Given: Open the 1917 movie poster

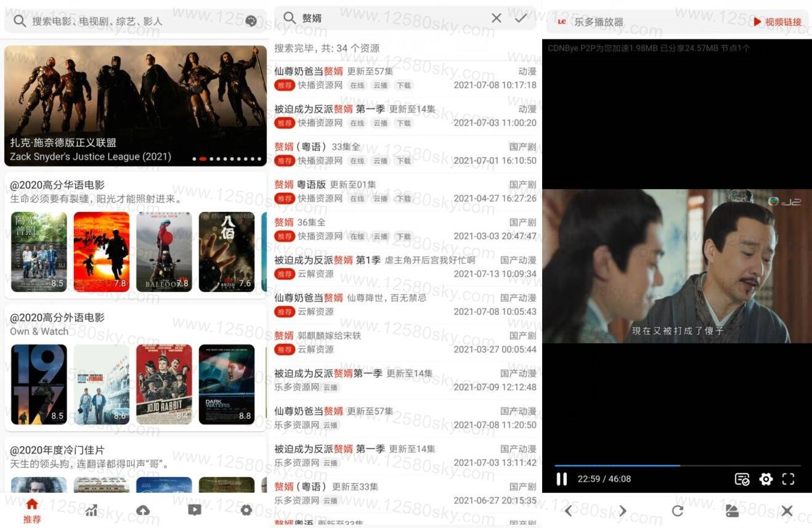Looking at the screenshot, I should coord(39,384).
